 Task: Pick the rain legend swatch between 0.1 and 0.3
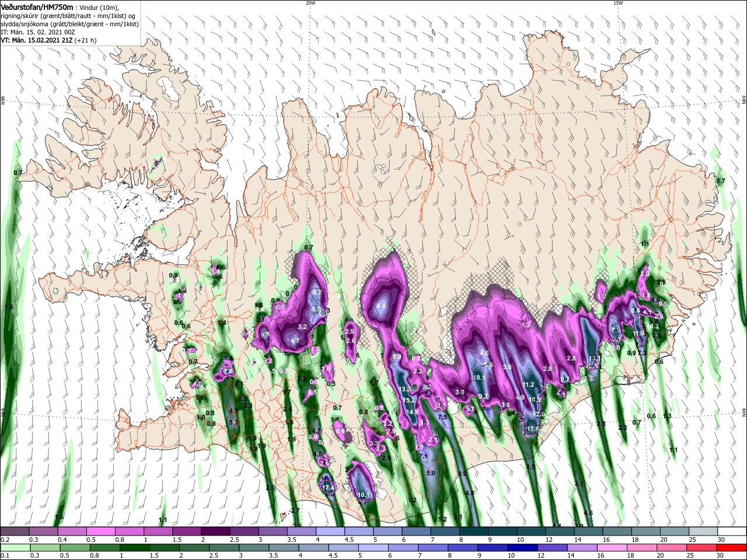pos(15,548)
